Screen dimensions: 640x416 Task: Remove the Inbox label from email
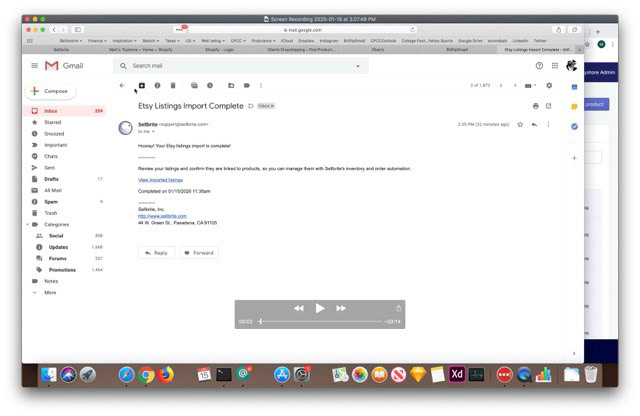[x=272, y=106]
